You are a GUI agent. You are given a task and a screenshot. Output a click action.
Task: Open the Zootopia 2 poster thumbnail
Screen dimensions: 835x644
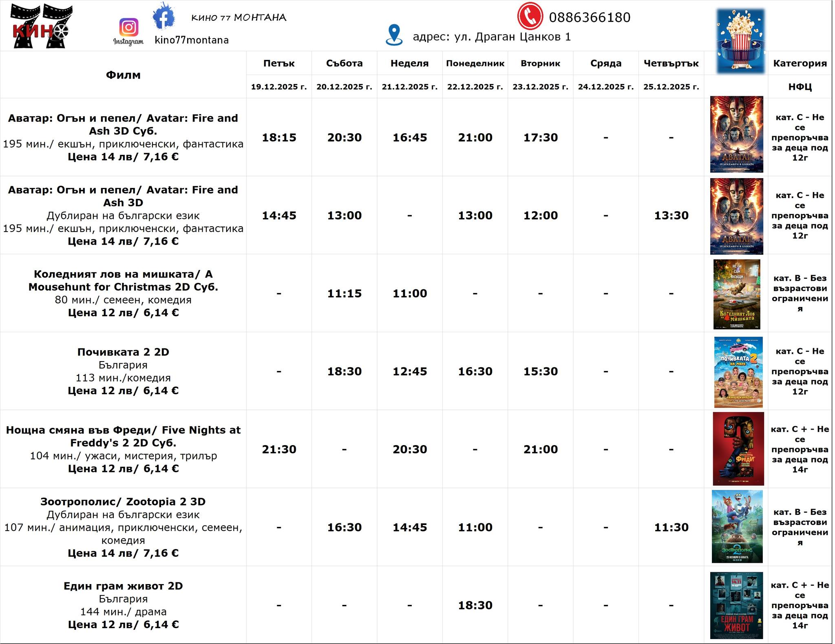click(x=737, y=526)
